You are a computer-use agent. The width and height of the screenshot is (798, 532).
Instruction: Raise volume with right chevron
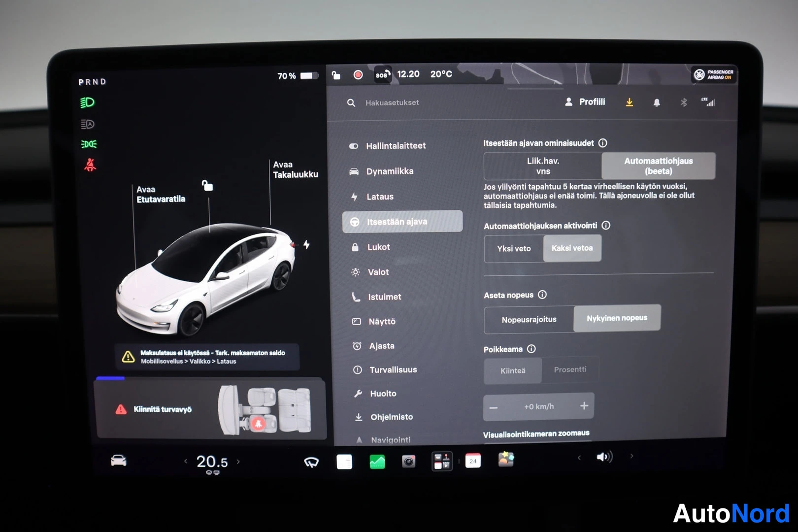click(x=632, y=456)
